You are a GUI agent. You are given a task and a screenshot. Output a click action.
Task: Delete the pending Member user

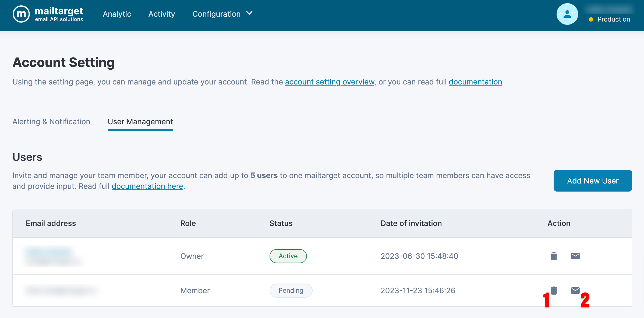554,291
